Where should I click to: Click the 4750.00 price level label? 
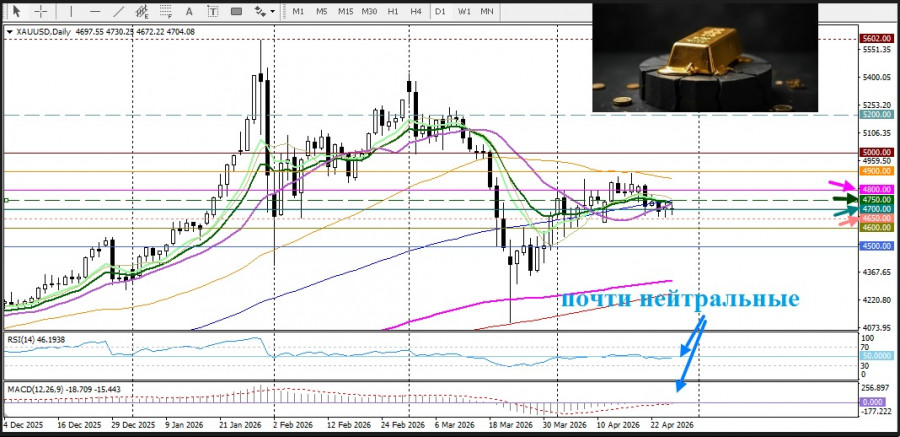pos(876,199)
